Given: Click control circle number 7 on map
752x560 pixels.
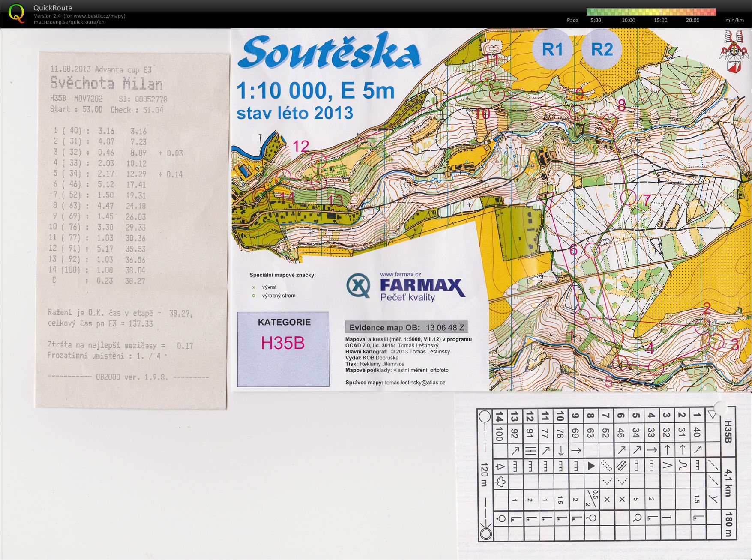Looking at the screenshot, I should (x=629, y=197).
